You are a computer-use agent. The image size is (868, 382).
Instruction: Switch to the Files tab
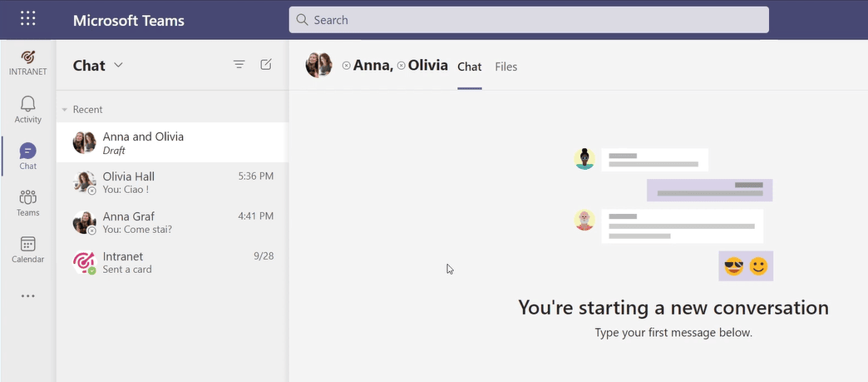(506, 67)
